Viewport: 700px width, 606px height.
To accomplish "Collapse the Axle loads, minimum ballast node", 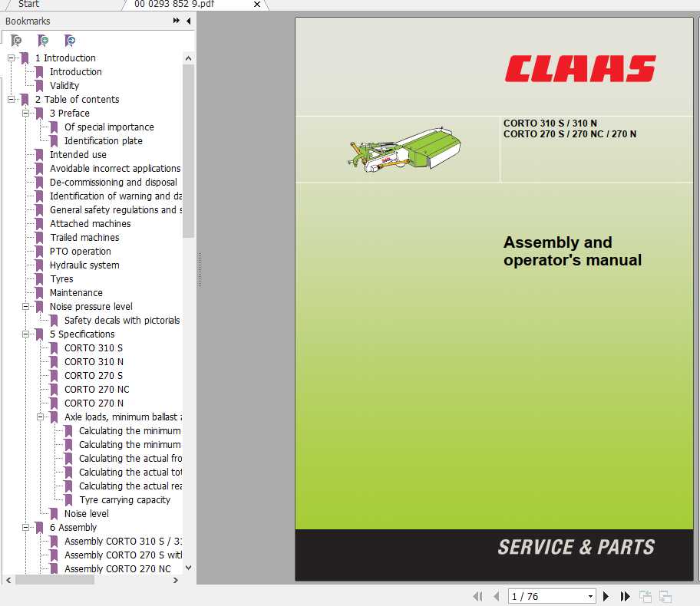I will coord(40,417).
